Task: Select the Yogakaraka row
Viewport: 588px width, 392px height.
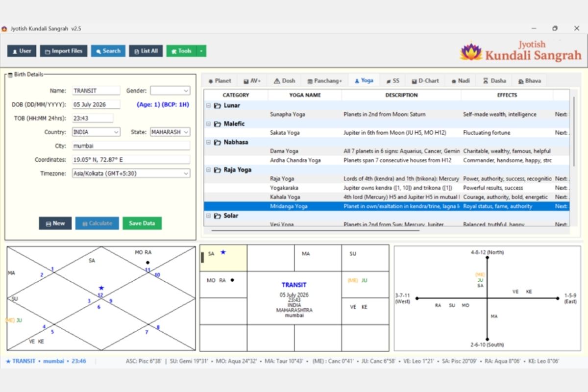Action: pos(387,188)
